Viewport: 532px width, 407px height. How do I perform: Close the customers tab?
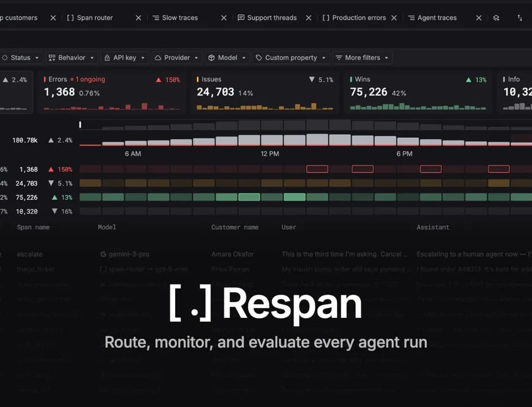(53, 18)
